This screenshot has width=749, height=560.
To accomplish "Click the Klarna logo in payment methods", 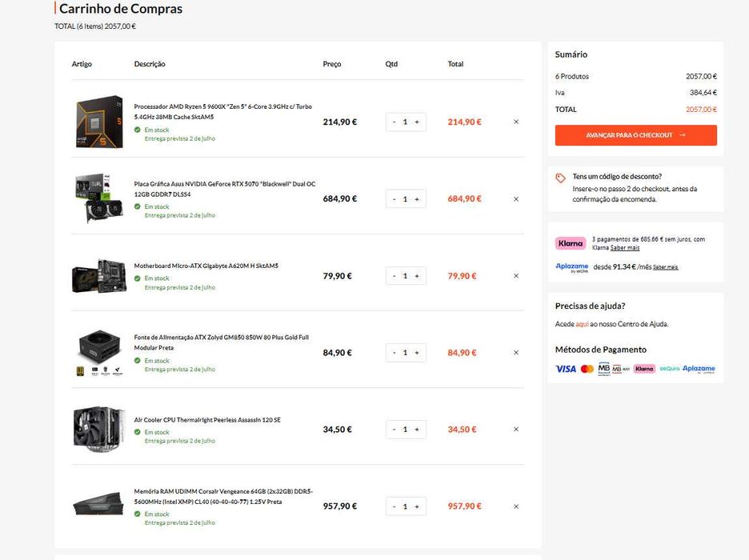I will pyautogui.click(x=644, y=369).
